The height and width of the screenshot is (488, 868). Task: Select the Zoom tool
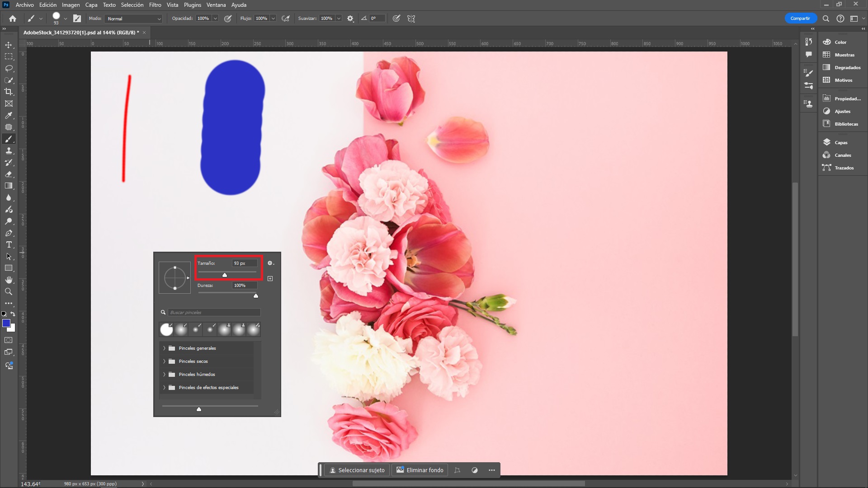pos(9,292)
